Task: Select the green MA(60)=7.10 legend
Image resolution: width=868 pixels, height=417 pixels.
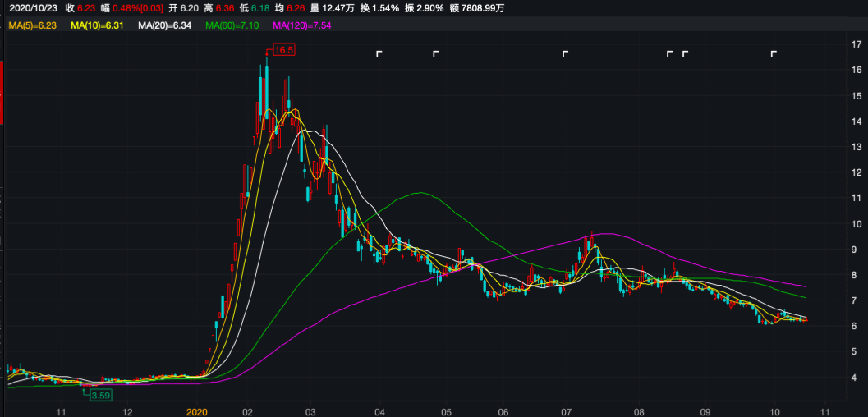Action: pos(232,26)
